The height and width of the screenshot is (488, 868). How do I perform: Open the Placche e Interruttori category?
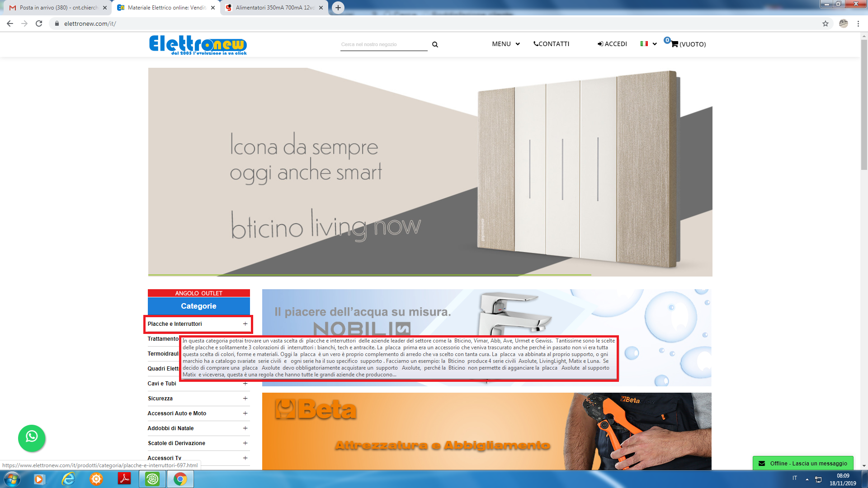tap(175, 324)
